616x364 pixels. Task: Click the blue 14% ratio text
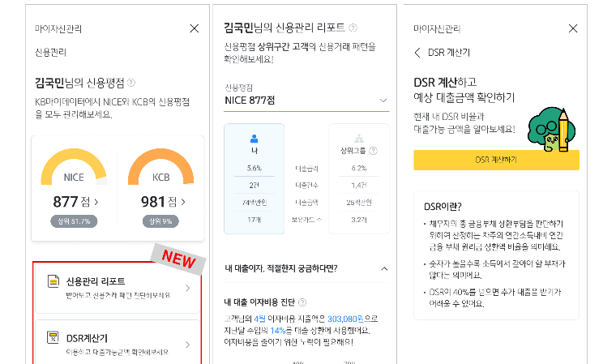[x=277, y=331]
